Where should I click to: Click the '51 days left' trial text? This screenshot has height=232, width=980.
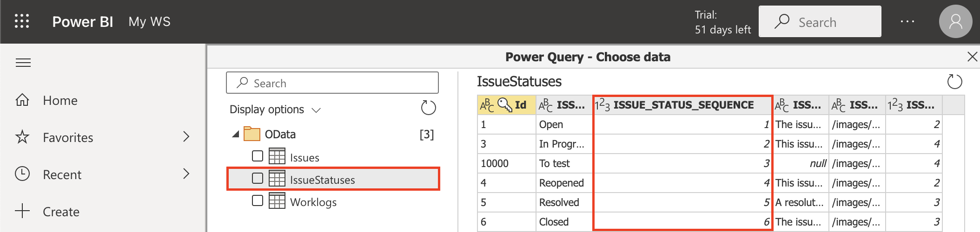[723, 30]
